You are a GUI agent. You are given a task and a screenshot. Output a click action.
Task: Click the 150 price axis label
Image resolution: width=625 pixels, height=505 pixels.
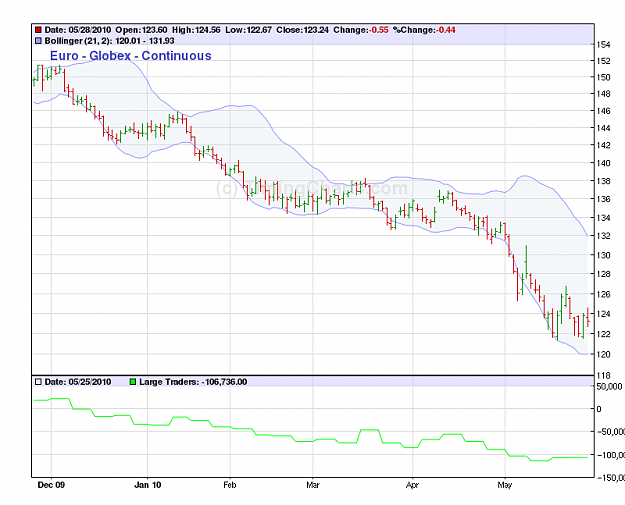point(603,77)
